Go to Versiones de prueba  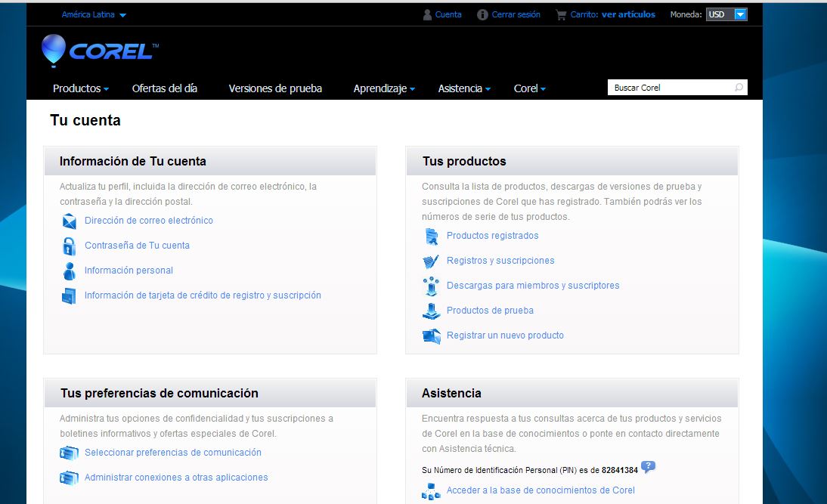275,88
